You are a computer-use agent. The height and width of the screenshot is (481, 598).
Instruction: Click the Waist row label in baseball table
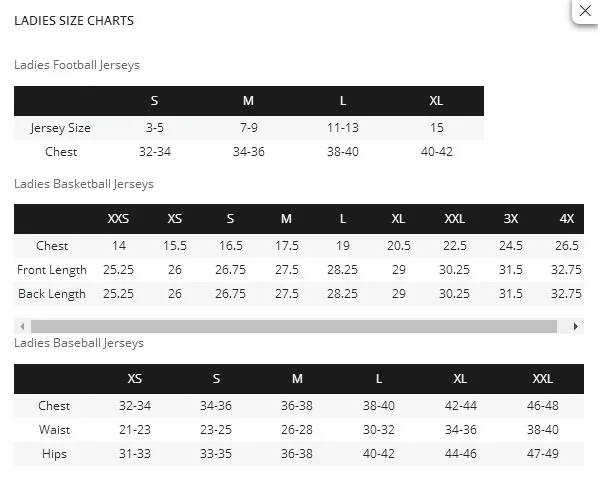[x=54, y=430]
